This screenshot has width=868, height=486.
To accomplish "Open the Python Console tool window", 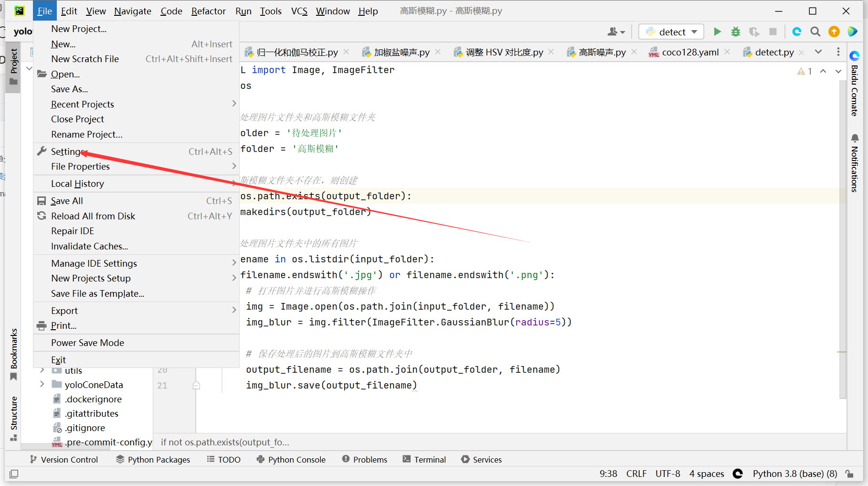I will (x=291, y=459).
